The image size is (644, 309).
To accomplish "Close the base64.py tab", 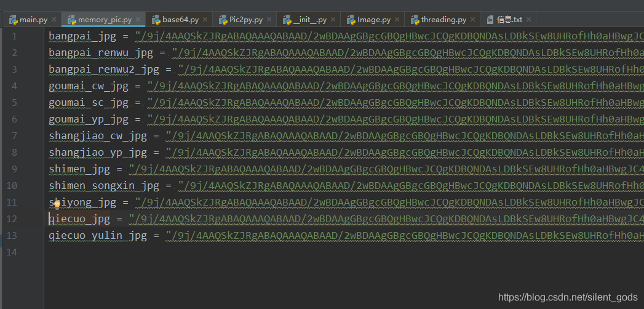I will click(x=205, y=19).
